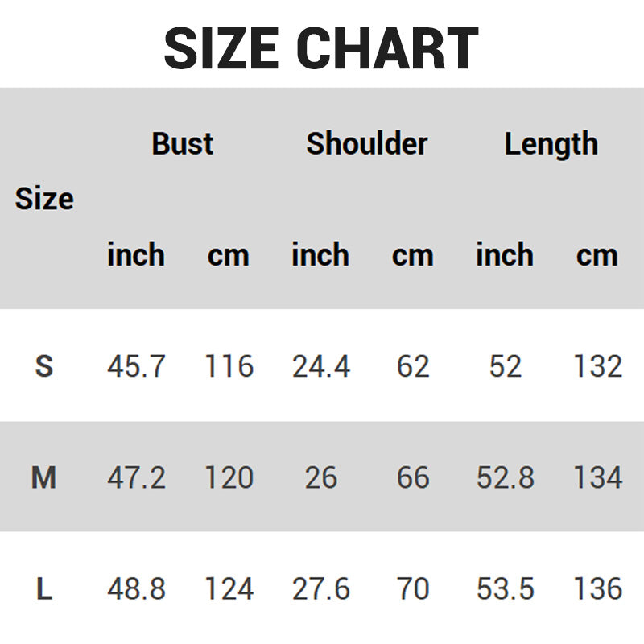Screen dimensions: 644x644
Task: Click the S size row label
Action: [x=44, y=366]
